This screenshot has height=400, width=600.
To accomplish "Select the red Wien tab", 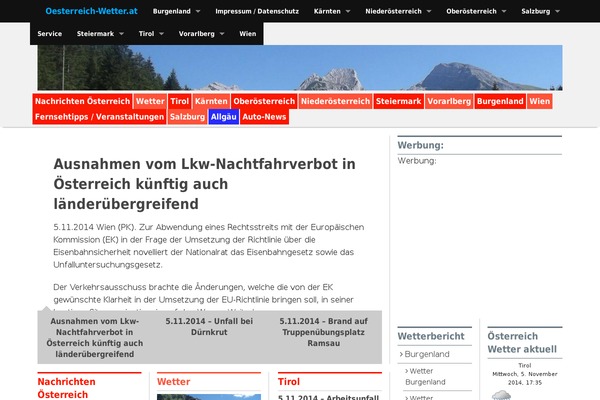I will [x=540, y=101].
